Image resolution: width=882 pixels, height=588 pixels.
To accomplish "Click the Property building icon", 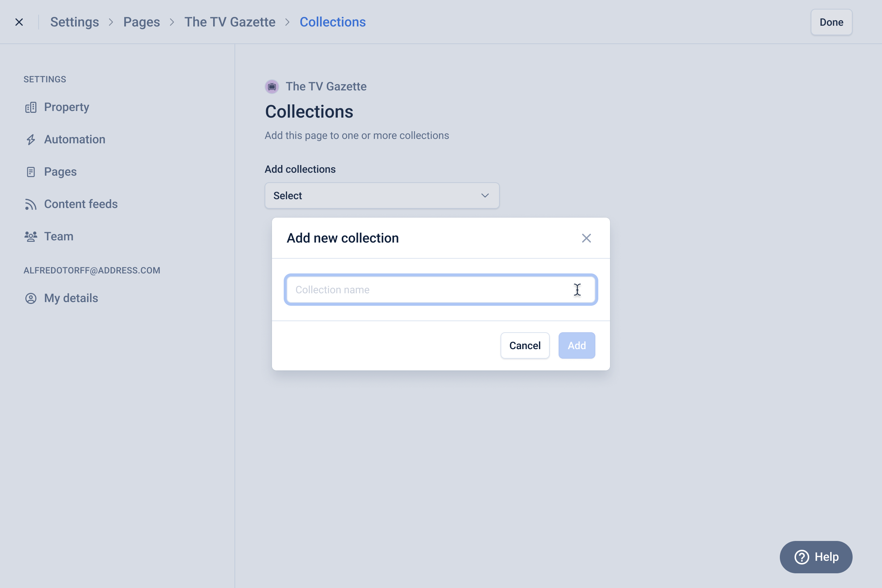I will pos(31,108).
